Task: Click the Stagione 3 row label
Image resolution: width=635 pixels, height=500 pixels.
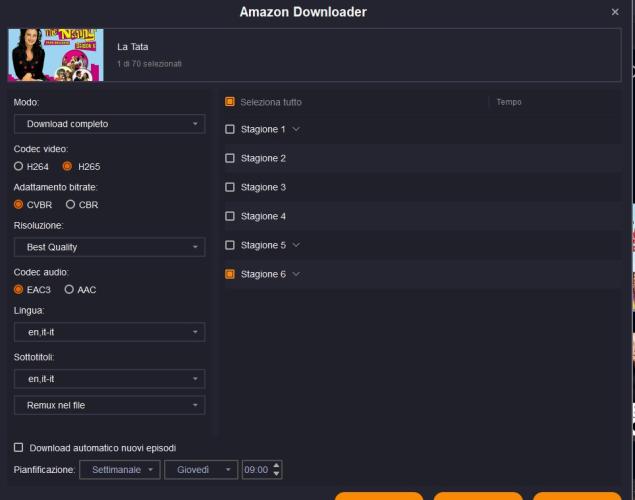Action: [263, 187]
